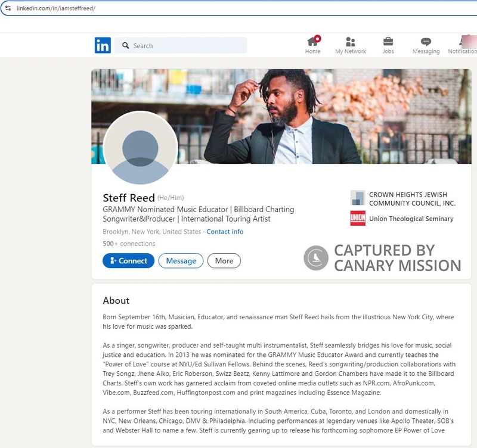Open the More options menu
The image size is (477, 448).
pos(224,260)
